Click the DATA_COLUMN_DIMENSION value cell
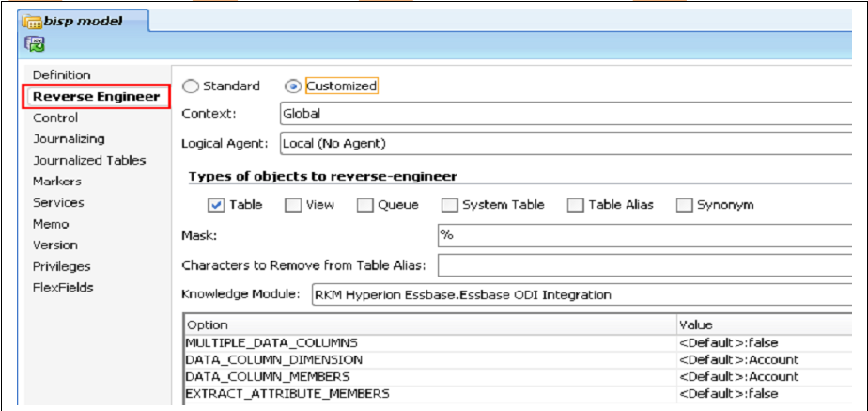The width and height of the screenshot is (868, 411). tap(764, 360)
